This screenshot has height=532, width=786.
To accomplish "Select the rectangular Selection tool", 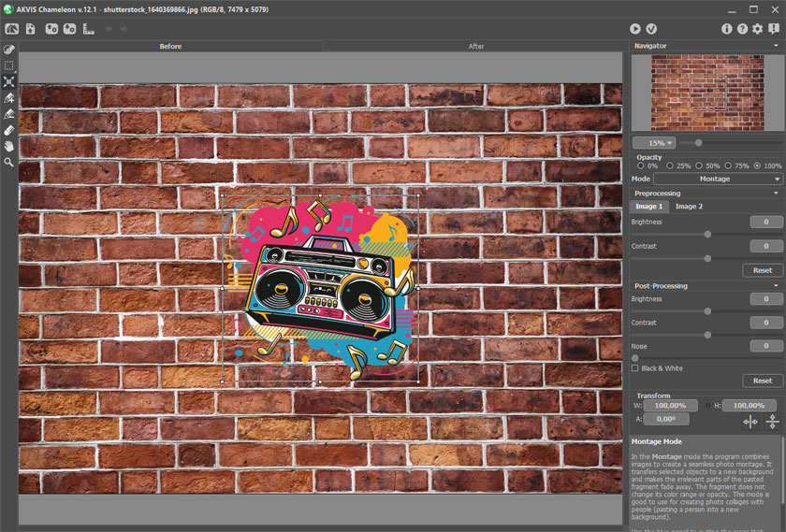I will (9, 65).
